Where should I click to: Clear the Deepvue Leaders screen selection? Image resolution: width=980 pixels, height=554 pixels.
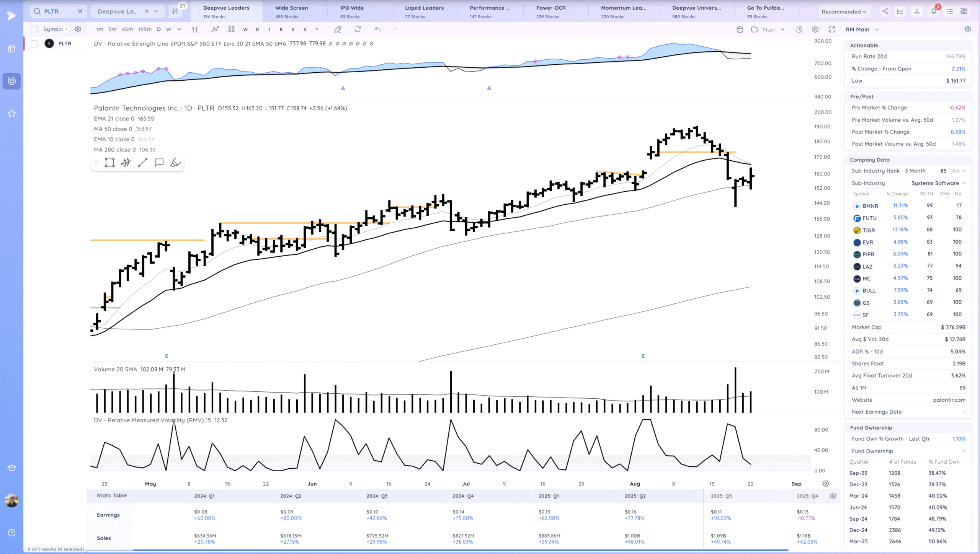[147, 11]
